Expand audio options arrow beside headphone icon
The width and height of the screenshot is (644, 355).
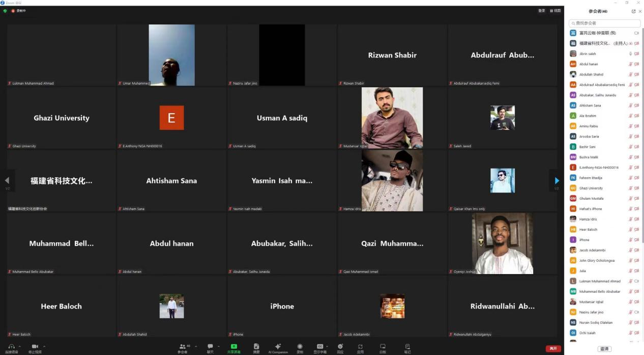20,346
